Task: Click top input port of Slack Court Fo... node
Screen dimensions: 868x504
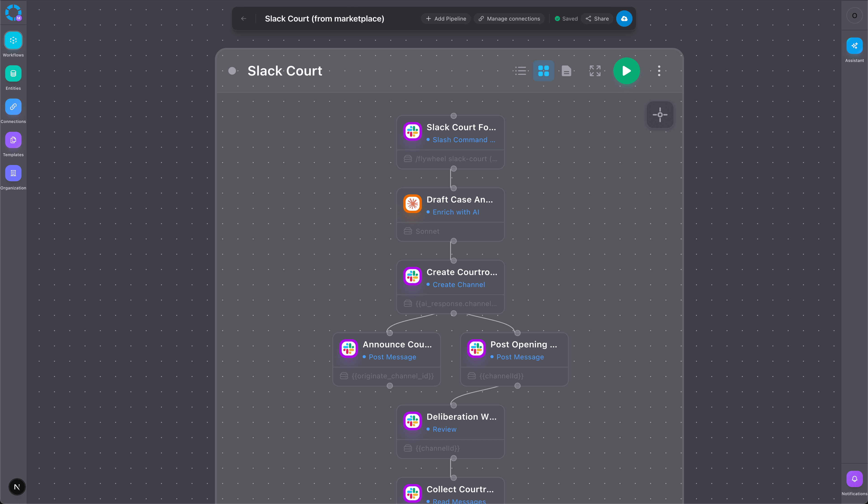Action: (x=454, y=116)
